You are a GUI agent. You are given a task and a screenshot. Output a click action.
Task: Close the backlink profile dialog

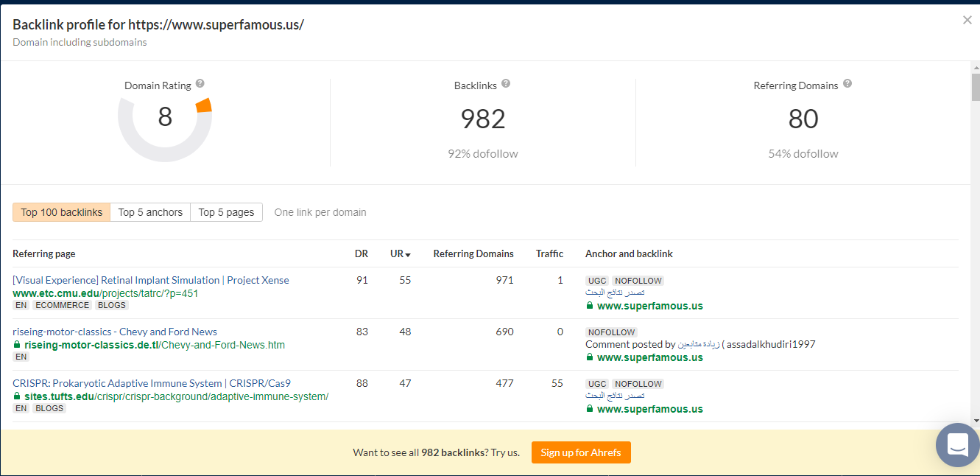pyautogui.click(x=967, y=20)
